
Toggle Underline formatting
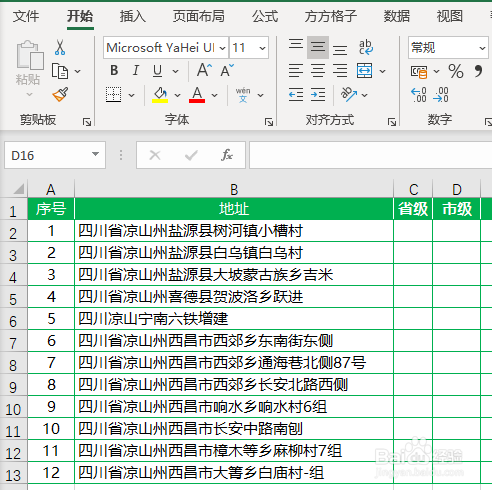(157, 70)
